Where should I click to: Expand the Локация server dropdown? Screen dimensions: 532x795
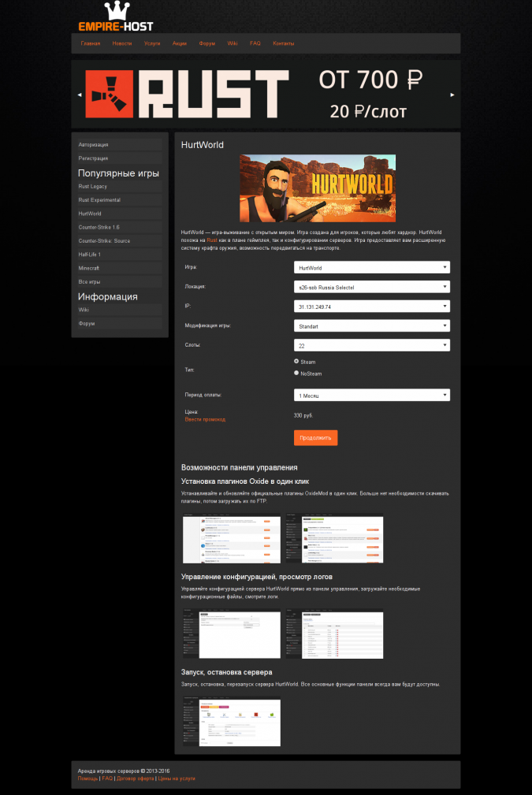[371, 288]
